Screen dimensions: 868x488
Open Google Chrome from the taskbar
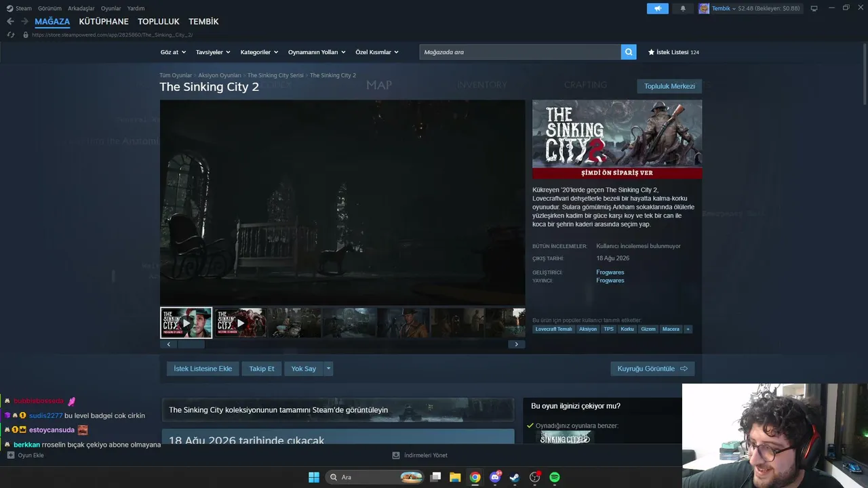[x=475, y=477]
